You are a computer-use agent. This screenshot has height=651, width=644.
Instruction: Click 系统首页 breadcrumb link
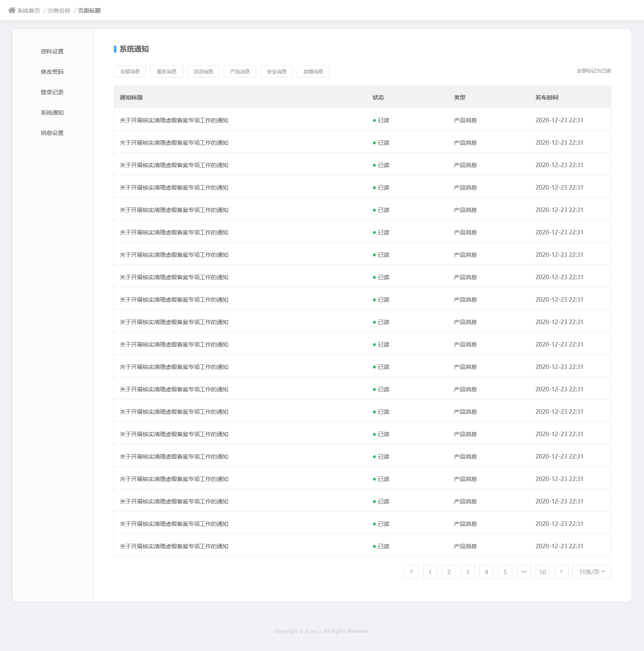pos(29,11)
